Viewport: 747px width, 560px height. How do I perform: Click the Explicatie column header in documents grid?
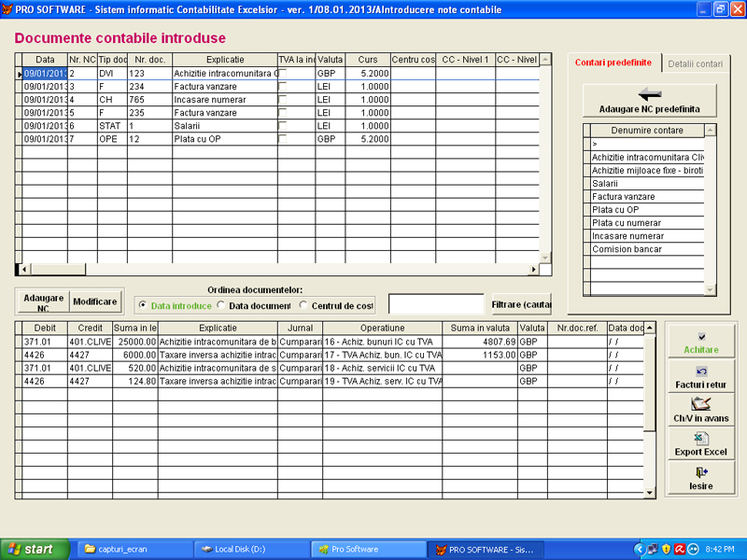(225, 60)
